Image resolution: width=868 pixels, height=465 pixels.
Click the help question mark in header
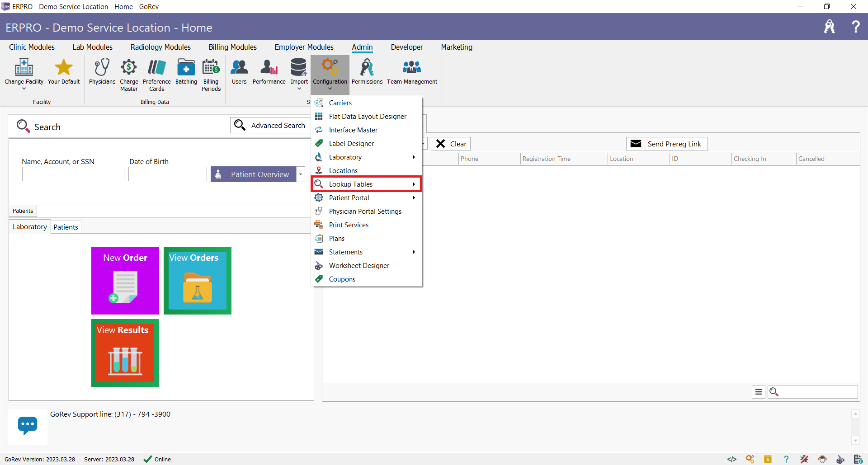(856, 27)
